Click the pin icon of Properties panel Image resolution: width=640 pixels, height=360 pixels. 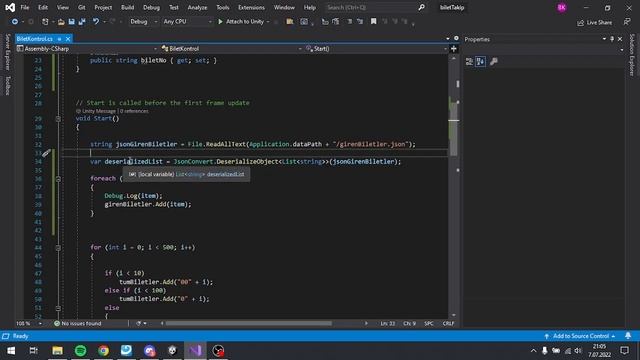click(612, 39)
